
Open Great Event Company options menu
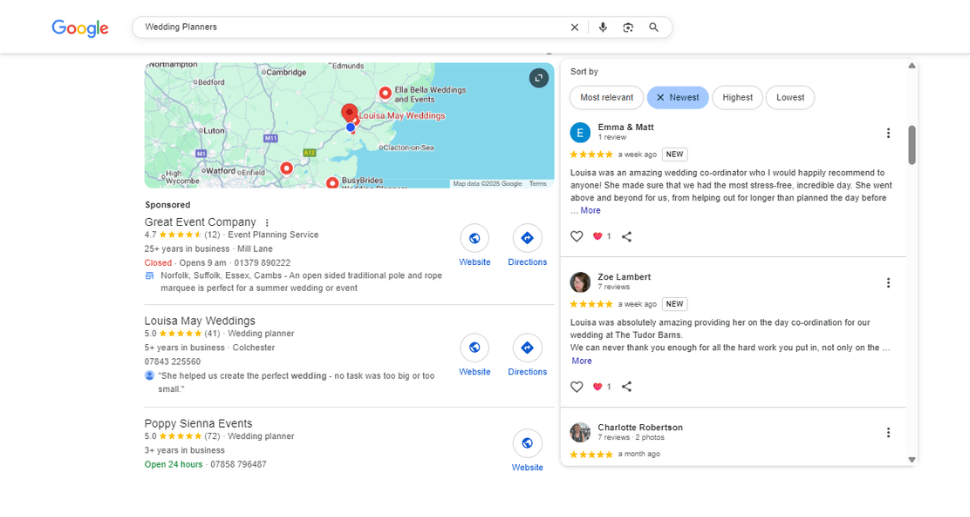pos(267,223)
